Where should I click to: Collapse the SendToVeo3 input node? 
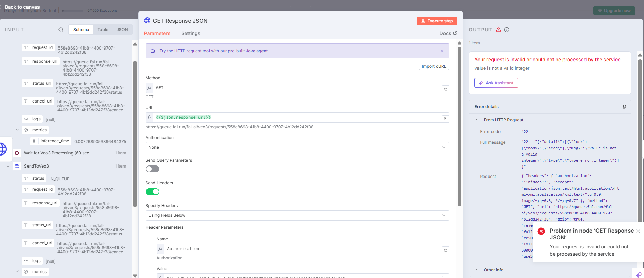[x=8, y=166]
